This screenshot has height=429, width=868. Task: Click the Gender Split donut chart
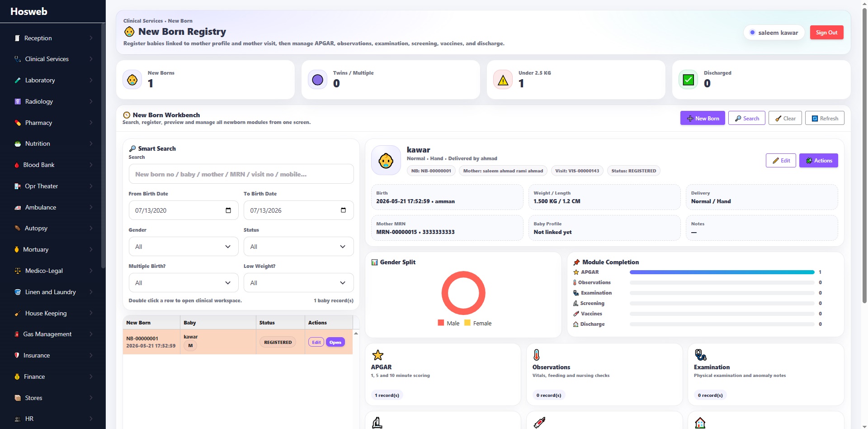[463, 293]
